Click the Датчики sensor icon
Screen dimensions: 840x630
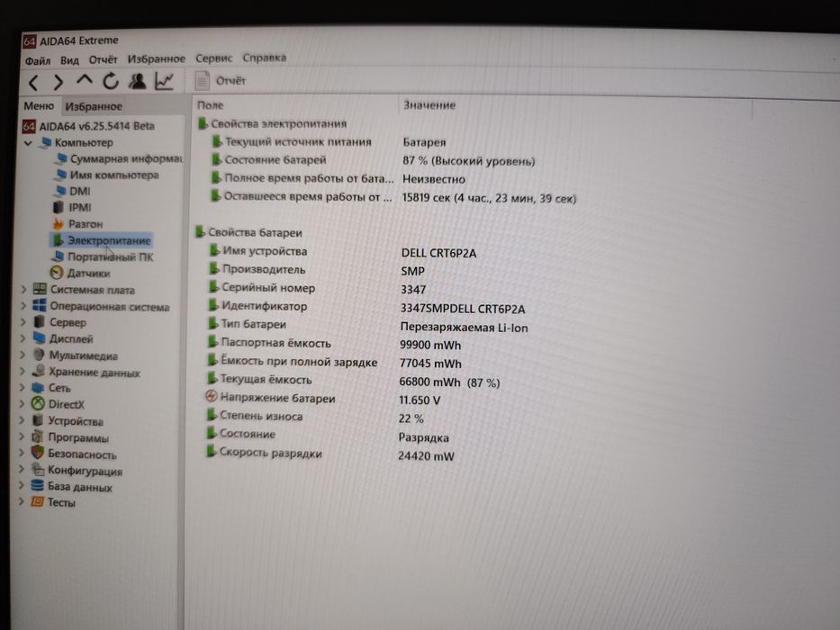(x=56, y=273)
